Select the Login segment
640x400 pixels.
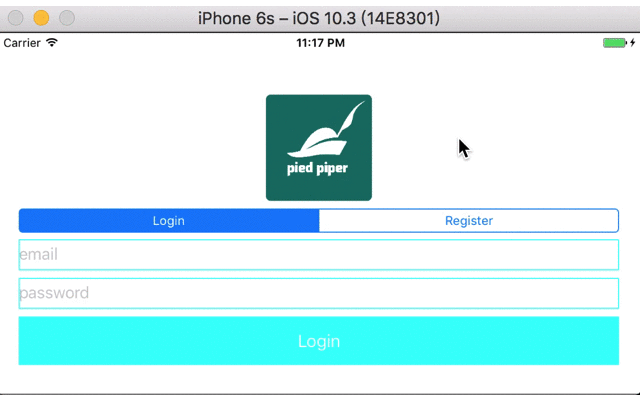pos(168,221)
